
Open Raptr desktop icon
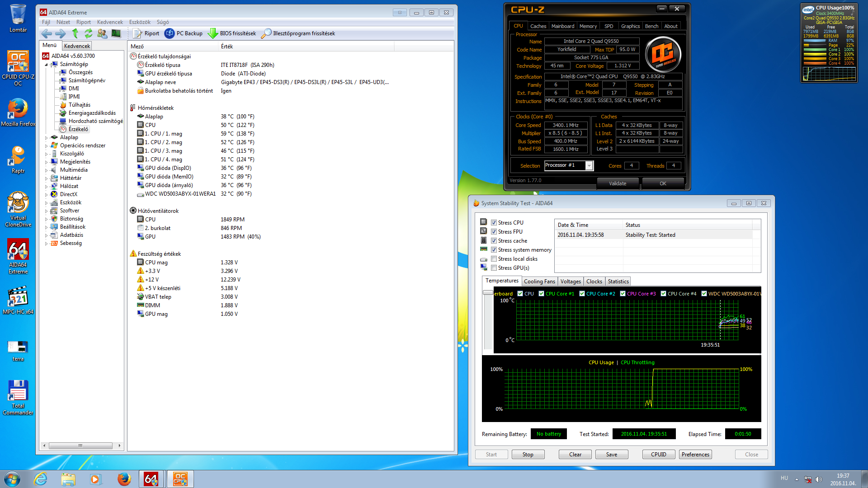point(18,160)
